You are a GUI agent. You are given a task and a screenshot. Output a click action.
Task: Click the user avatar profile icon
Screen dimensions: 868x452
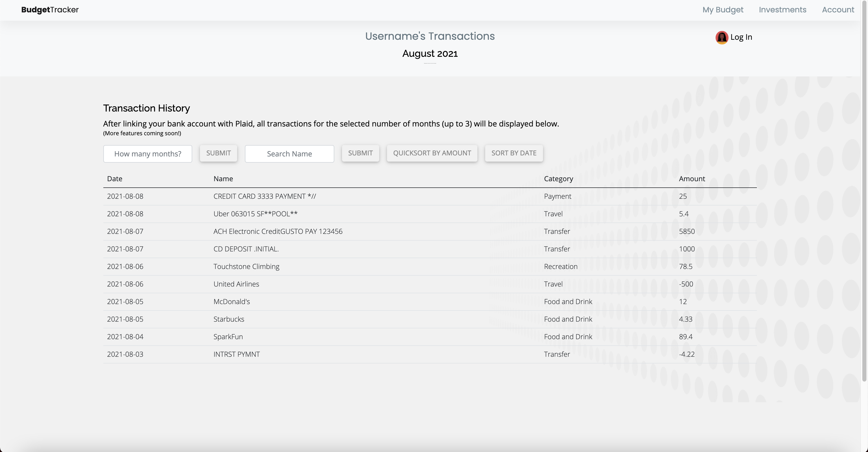722,37
